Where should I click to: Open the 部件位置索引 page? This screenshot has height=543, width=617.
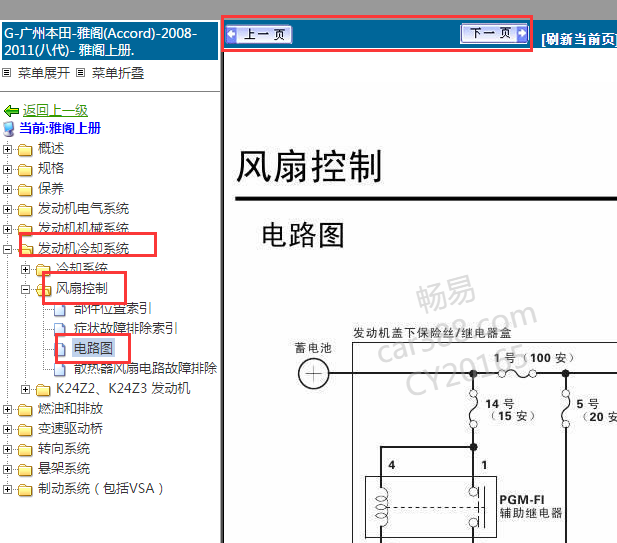112,308
